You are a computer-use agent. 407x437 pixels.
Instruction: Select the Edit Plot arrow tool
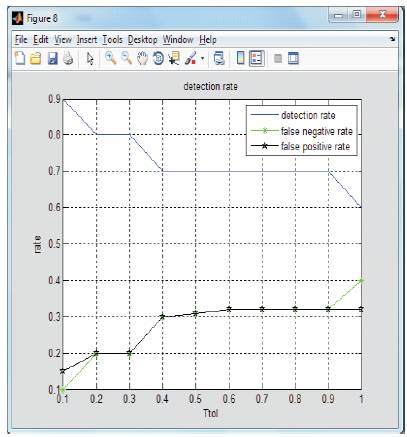[90, 59]
